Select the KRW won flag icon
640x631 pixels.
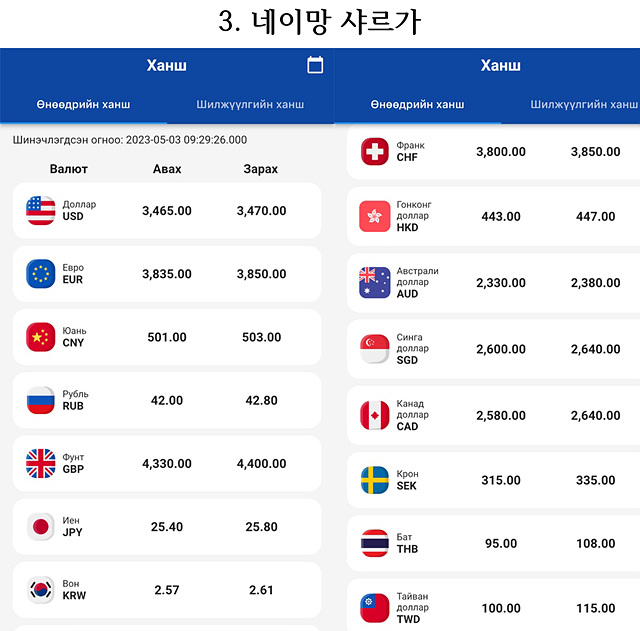click(40, 590)
